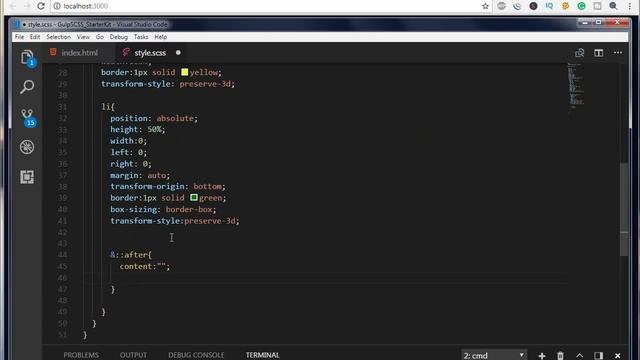This screenshot has height=360, width=640.
Task: Click the black circular extension icon in Chrome
Action: [533, 6]
